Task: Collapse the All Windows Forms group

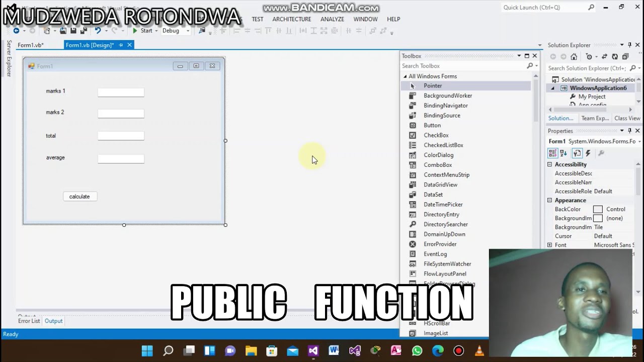Action: [405, 76]
